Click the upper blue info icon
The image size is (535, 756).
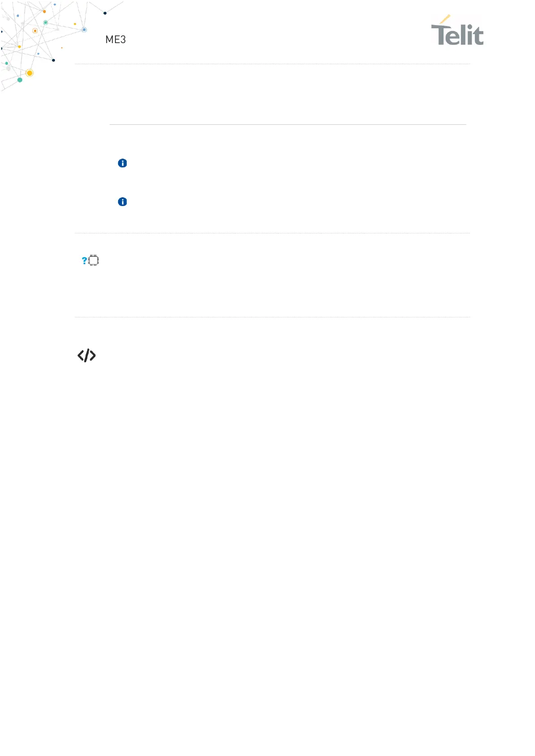122,163
